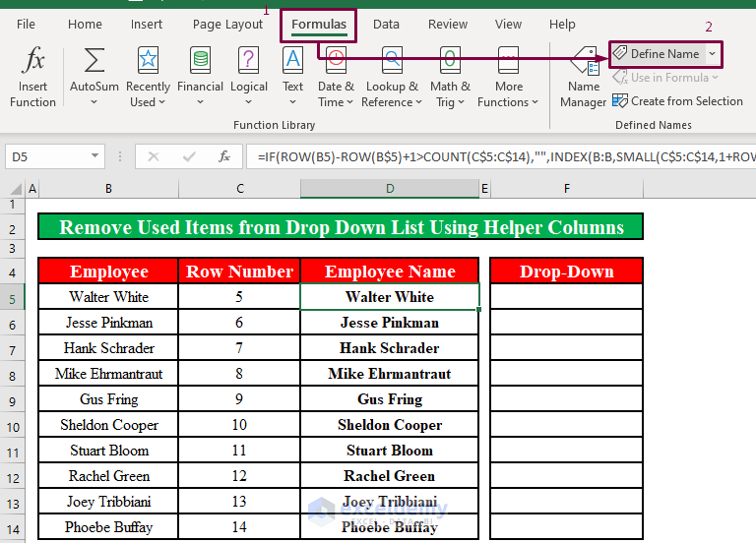Open the More Functions icon
This screenshot has width=756, height=543.
[508, 60]
